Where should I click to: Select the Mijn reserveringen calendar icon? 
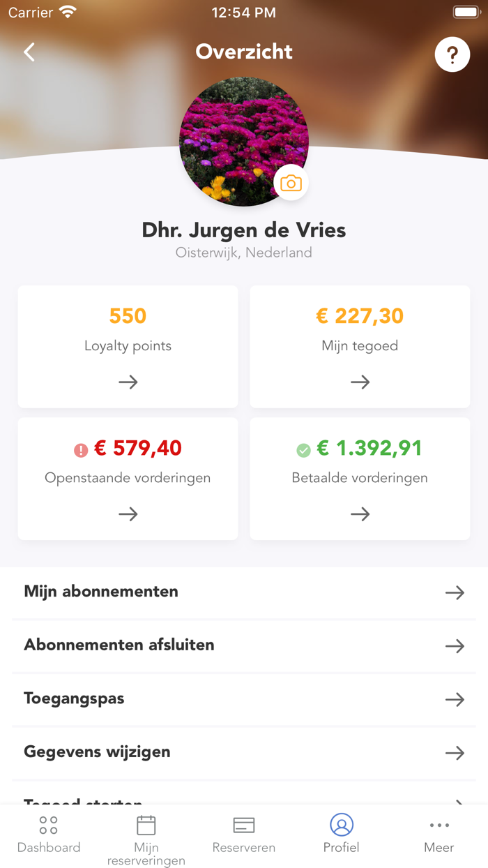146,824
